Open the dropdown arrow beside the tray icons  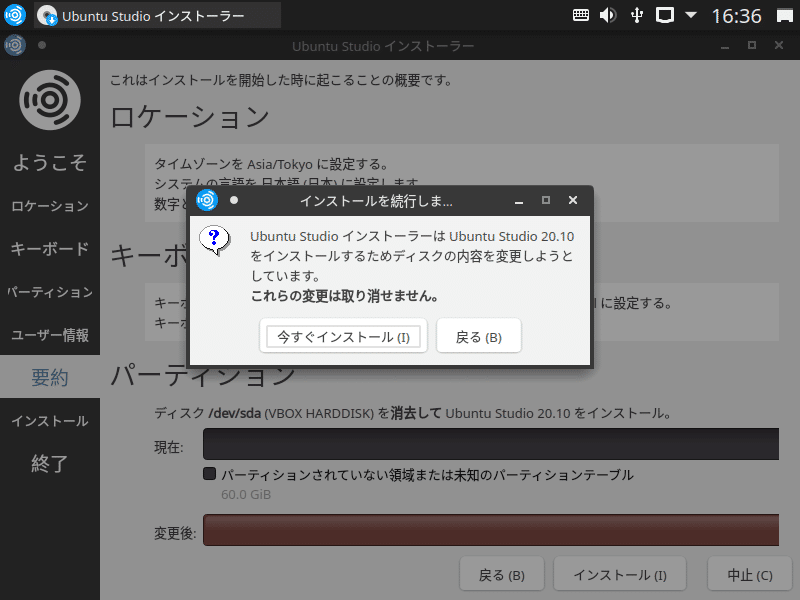(690, 15)
